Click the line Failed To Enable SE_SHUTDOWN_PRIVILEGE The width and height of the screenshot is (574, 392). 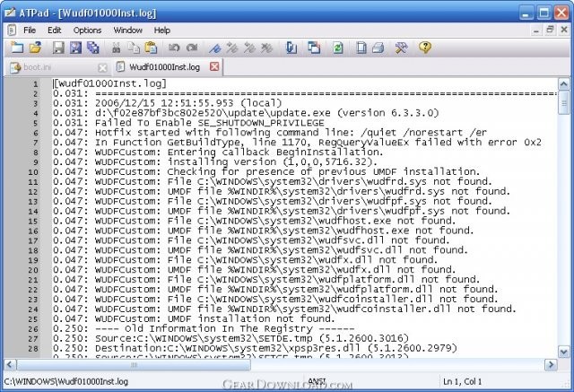point(188,123)
